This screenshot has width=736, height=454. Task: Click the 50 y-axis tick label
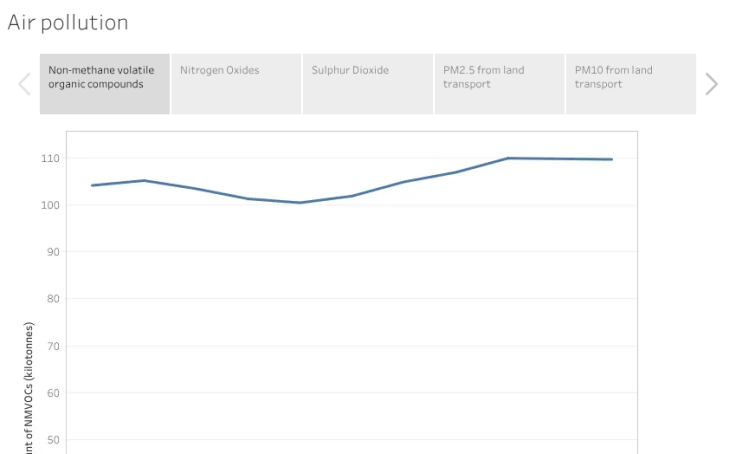point(53,440)
